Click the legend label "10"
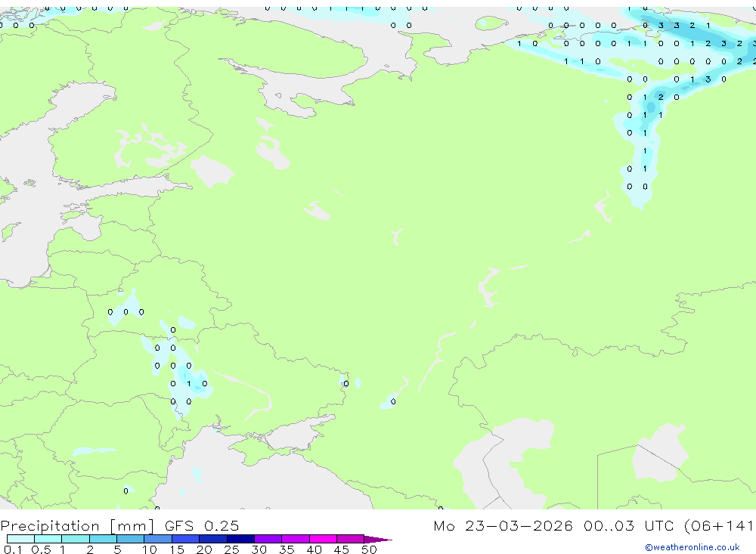This screenshot has height=554, width=756. [150, 549]
